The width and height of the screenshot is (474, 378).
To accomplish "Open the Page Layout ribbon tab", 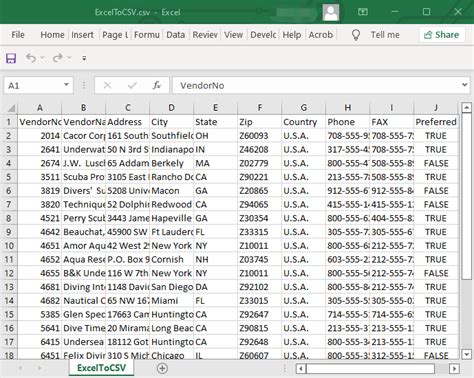I will pos(115,35).
